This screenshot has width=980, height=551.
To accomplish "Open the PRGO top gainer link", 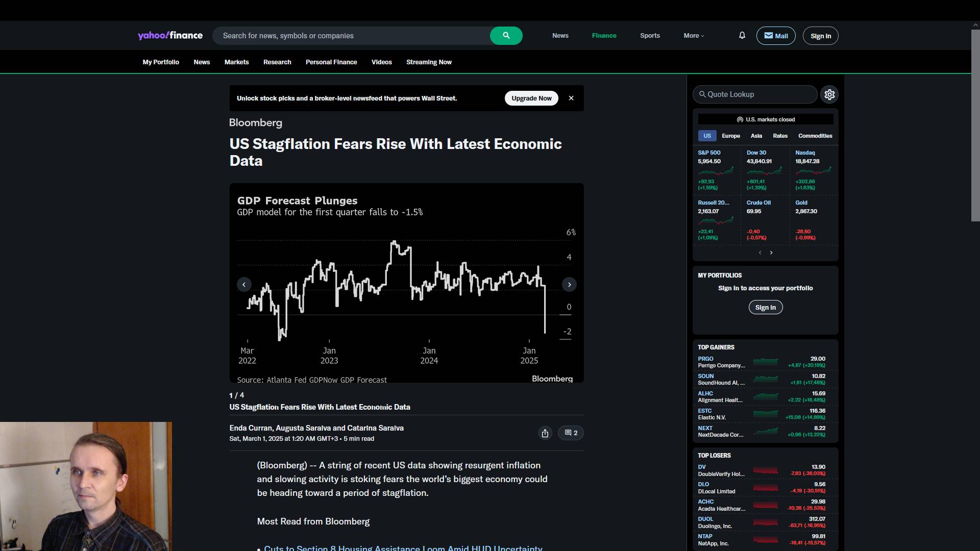I will tap(705, 359).
